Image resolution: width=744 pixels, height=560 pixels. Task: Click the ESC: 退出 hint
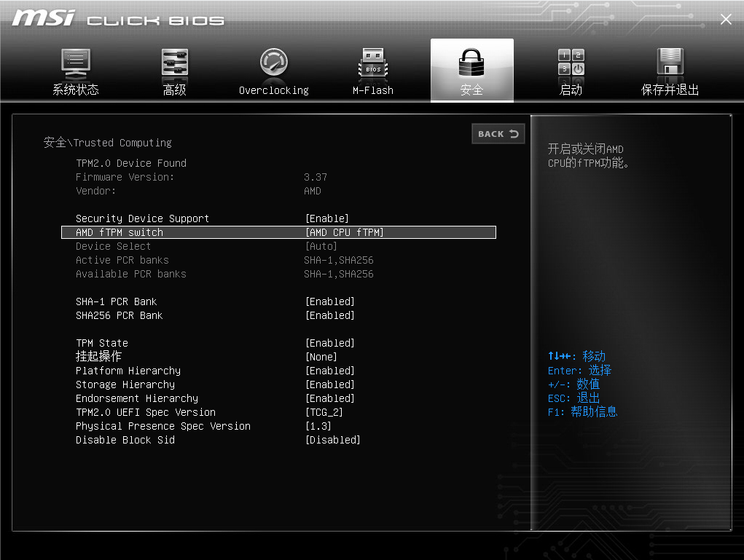click(573, 398)
